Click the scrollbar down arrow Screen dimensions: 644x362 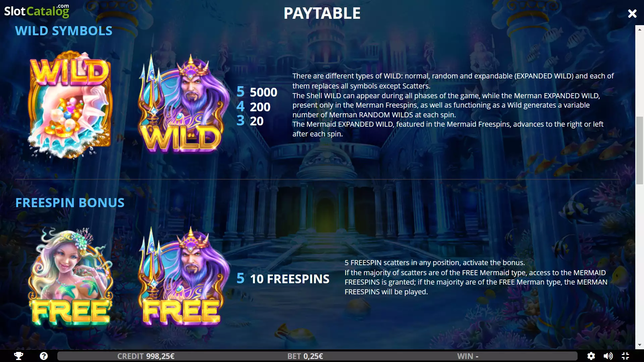pos(639,345)
